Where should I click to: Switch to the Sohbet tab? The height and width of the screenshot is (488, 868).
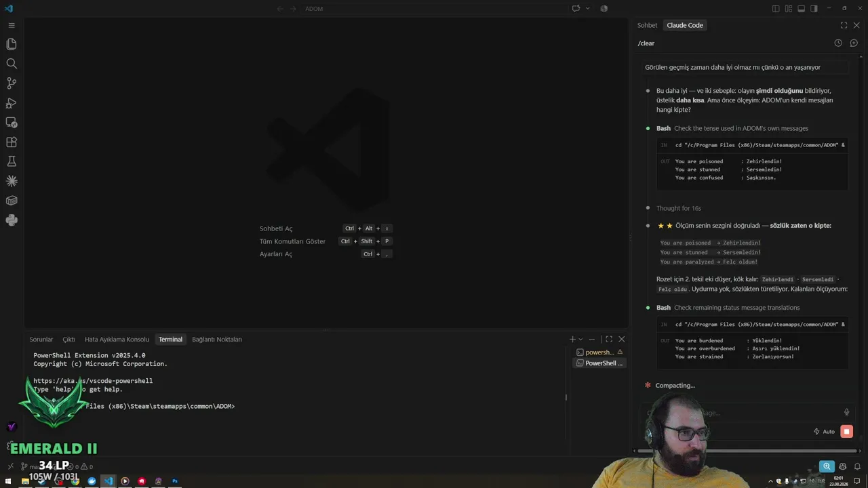[x=647, y=25]
